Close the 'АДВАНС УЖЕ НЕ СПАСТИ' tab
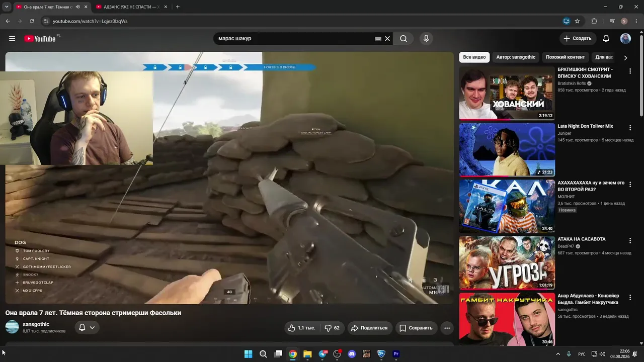The image size is (644, 362). (167, 7)
